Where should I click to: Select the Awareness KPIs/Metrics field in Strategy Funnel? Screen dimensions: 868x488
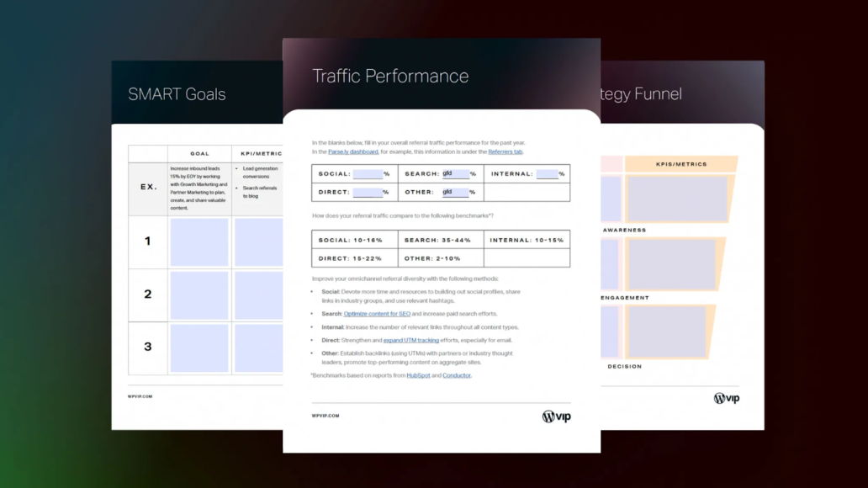coord(677,199)
